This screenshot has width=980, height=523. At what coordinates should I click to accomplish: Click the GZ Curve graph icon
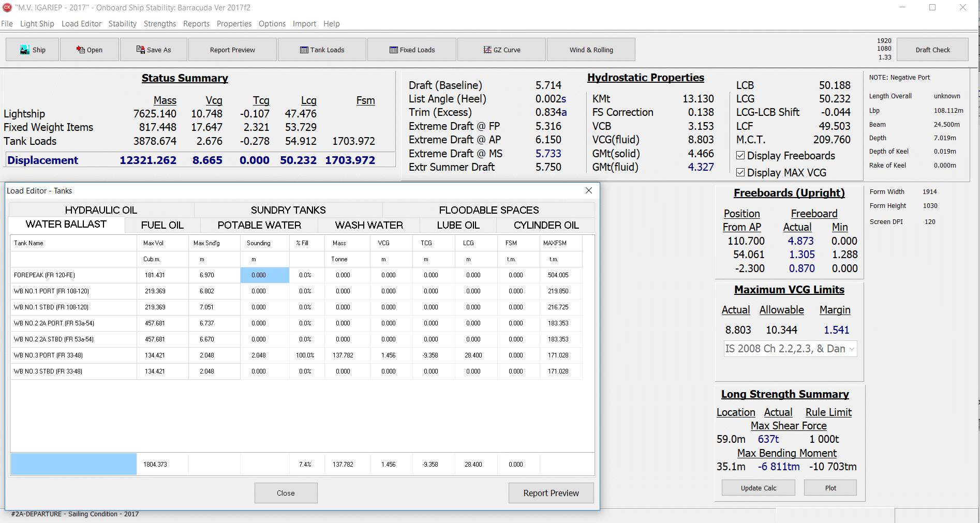[487, 50]
